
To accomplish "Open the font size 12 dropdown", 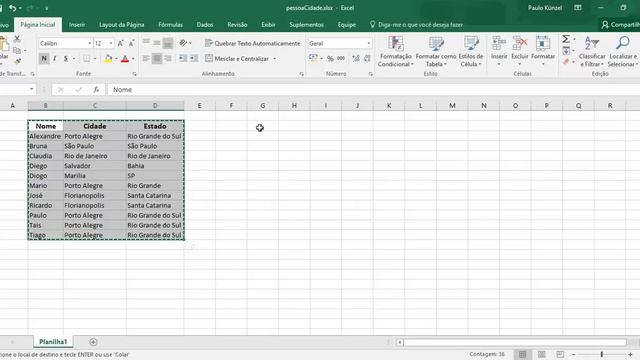I will click(x=111, y=43).
